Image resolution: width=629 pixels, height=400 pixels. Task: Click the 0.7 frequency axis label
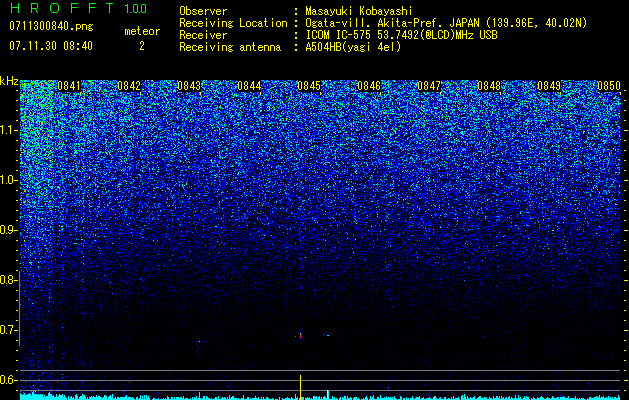pos(9,330)
